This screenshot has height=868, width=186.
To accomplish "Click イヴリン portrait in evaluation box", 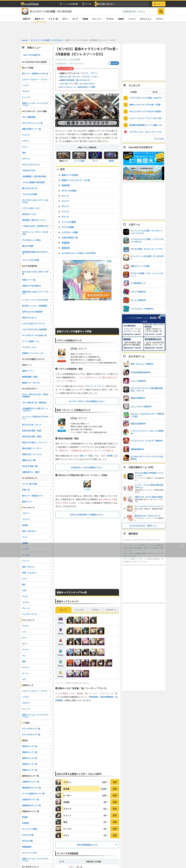I will click(x=62, y=352).
